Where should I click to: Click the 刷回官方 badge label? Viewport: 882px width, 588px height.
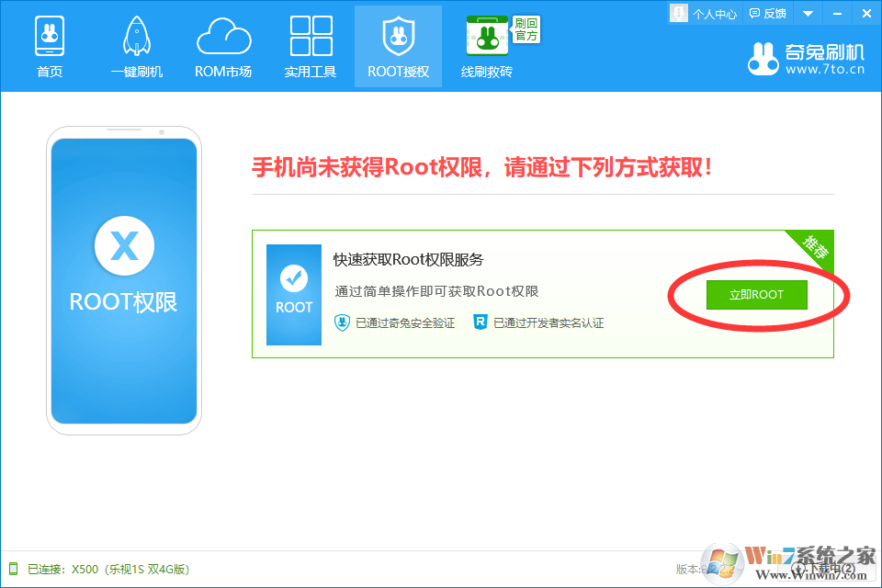526,29
